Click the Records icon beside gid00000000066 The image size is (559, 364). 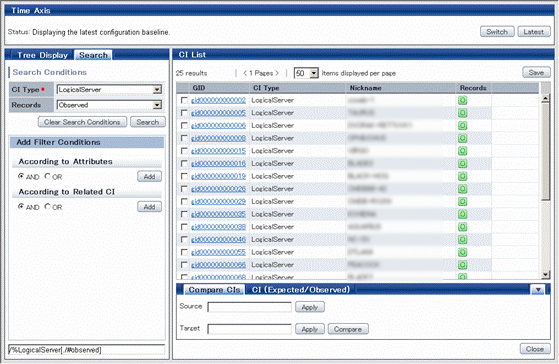pyautogui.click(x=462, y=265)
